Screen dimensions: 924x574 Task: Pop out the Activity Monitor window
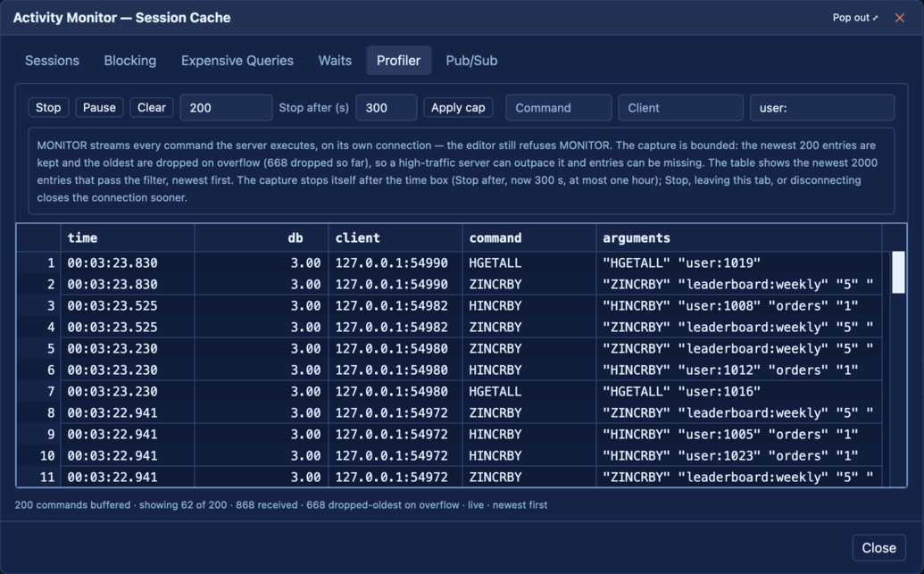[855, 18]
